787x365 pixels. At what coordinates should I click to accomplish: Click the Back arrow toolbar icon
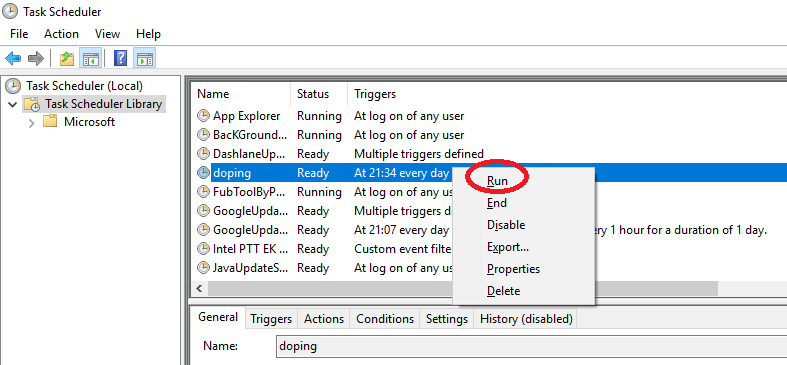coord(13,59)
